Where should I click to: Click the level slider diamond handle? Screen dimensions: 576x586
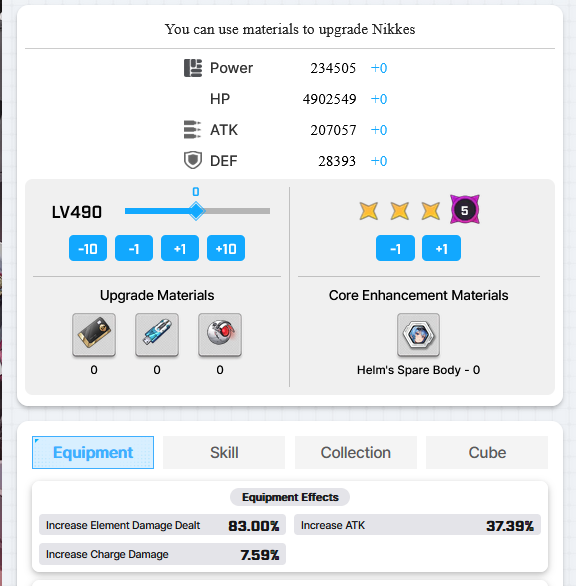[x=196, y=211]
